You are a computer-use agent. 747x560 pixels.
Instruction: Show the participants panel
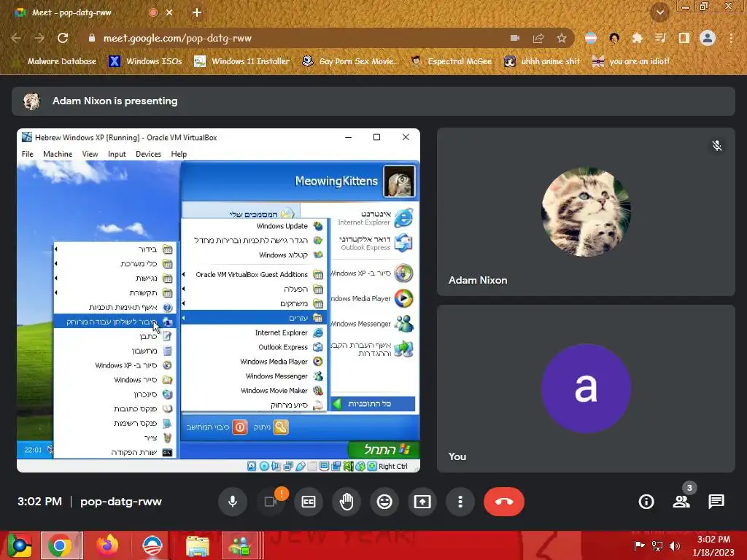click(681, 502)
